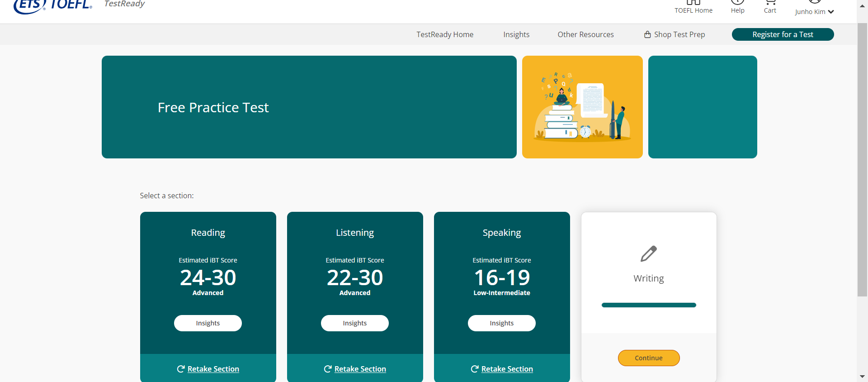Click the Free Practice Test banner
Screen dimensions: 868x382
pos(309,107)
